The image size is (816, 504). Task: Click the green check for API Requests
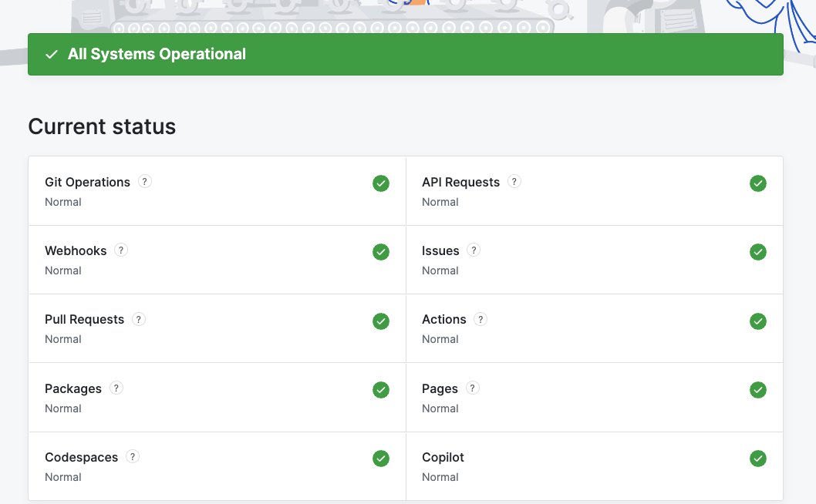(757, 183)
